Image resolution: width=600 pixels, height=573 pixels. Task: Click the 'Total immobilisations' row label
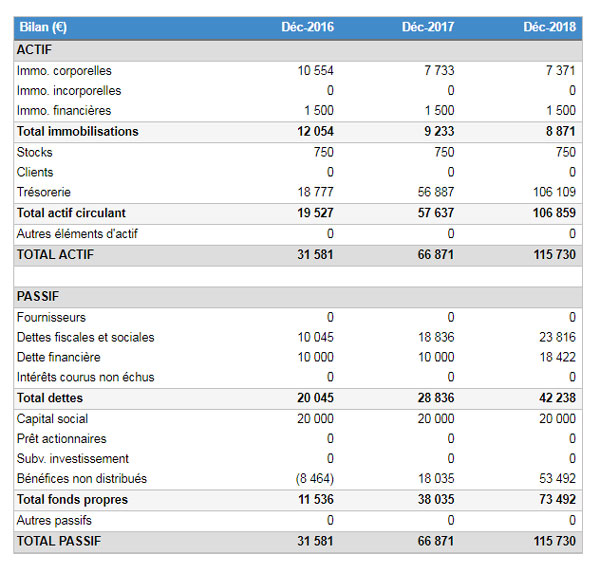pyautogui.click(x=78, y=131)
